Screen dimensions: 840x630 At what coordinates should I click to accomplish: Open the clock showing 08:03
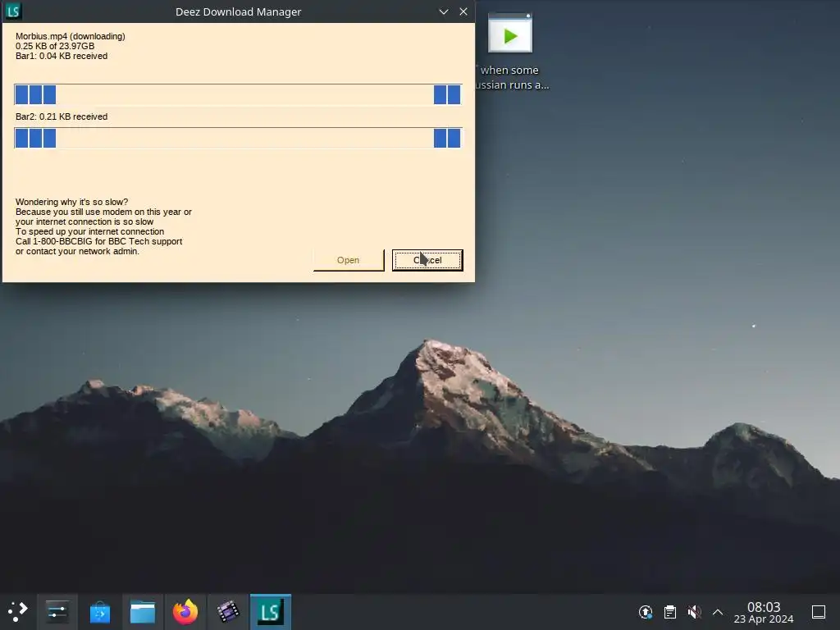[764, 612]
